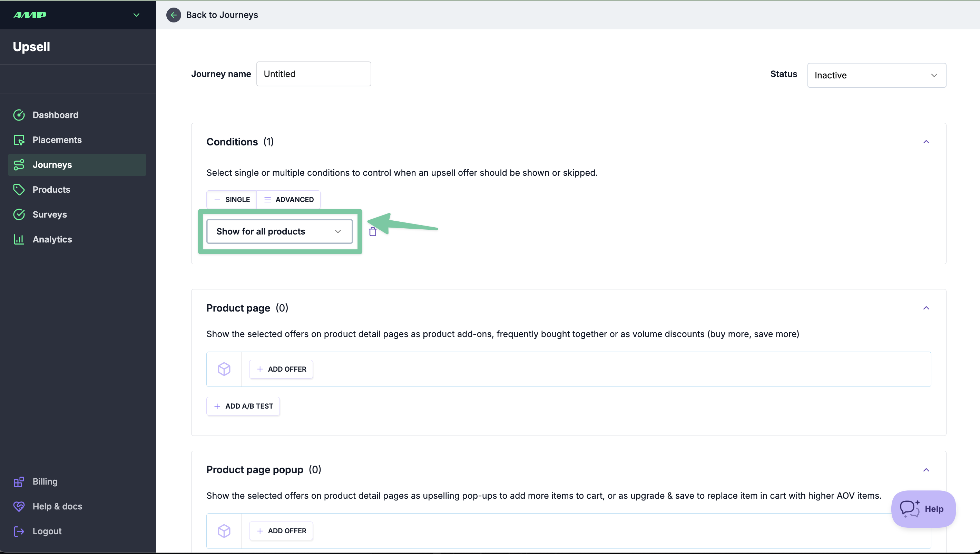Switch conditions mode to ADVANCED
Image resolution: width=980 pixels, height=554 pixels.
point(289,200)
